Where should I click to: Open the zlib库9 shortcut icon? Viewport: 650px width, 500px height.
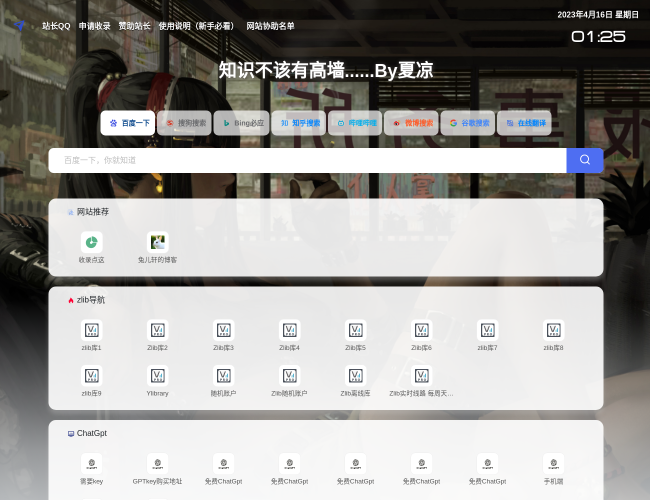pyautogui.click(x=92, y=376)
